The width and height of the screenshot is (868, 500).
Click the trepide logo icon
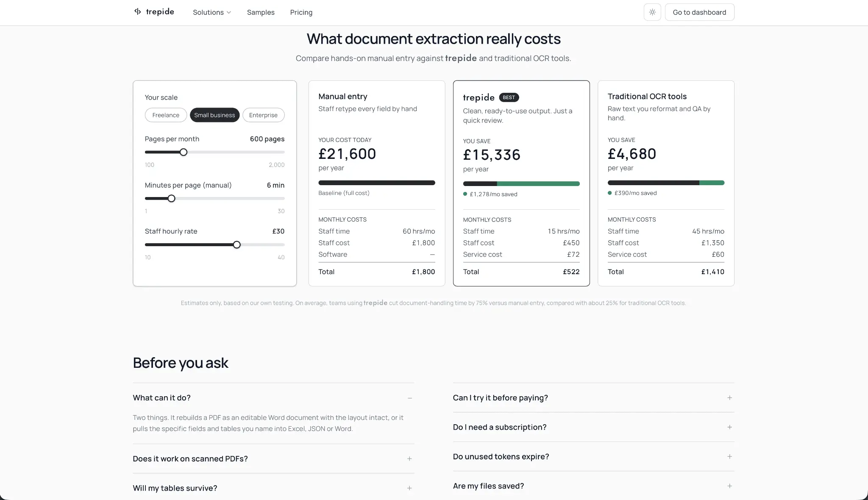coord(137,11)
